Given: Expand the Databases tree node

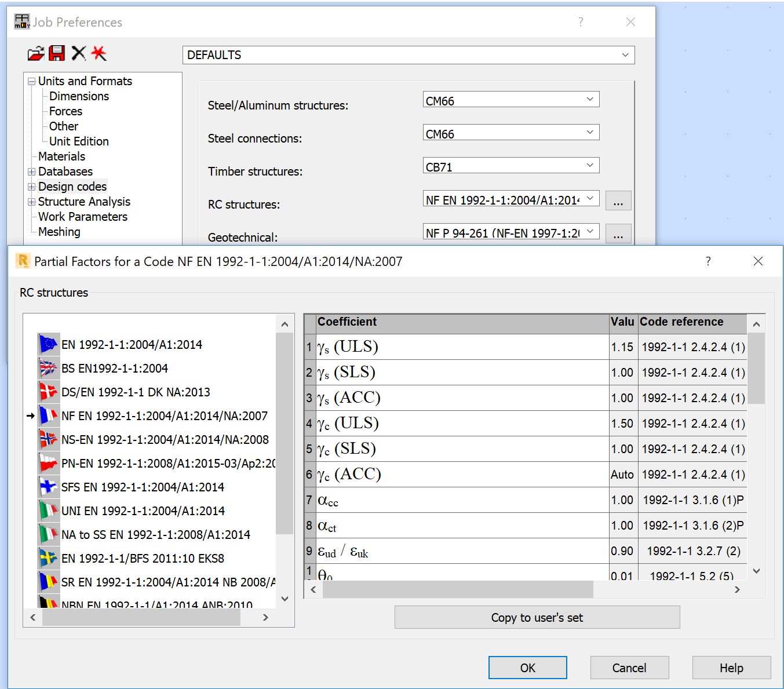Looking at the screenshot, I should [x=32, y=172].
